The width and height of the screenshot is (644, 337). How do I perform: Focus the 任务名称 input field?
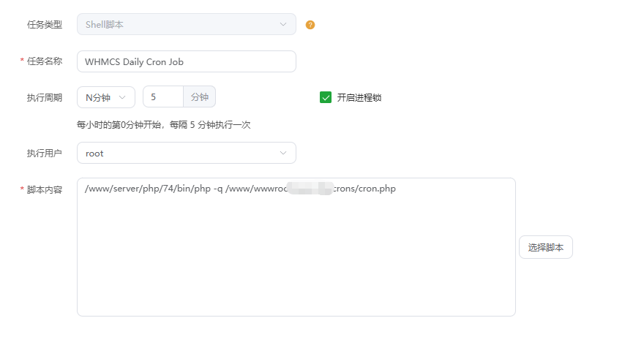point(187,61)
